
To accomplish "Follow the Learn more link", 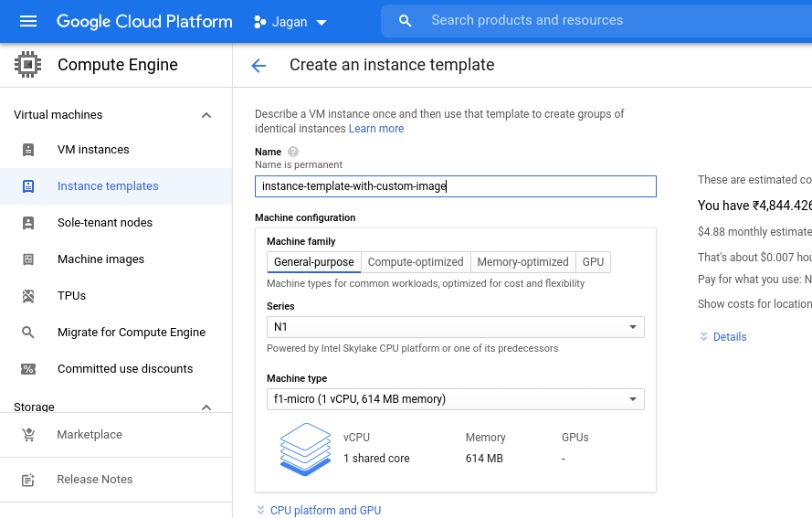I will click(x=376, y=129).
